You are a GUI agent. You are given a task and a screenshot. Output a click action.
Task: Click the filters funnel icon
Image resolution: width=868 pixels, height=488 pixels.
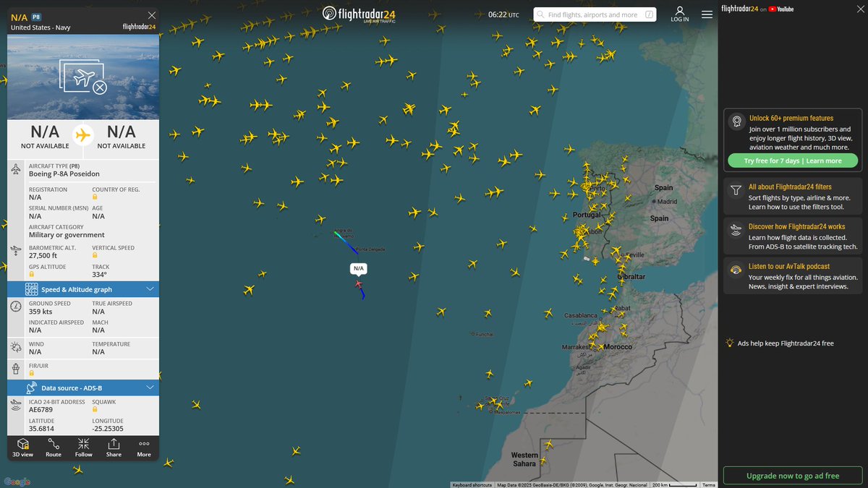coord(736,191)
